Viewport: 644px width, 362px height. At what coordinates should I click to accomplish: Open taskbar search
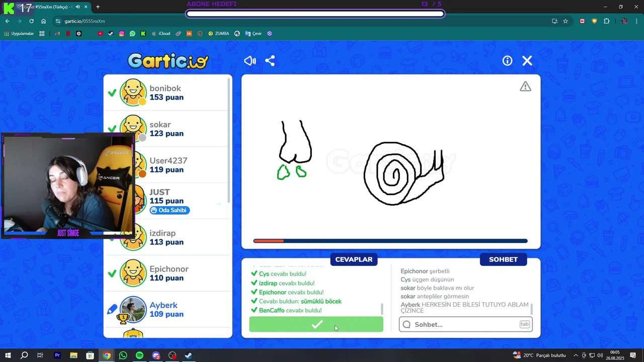pyautogui.click(x=24, y=355)
